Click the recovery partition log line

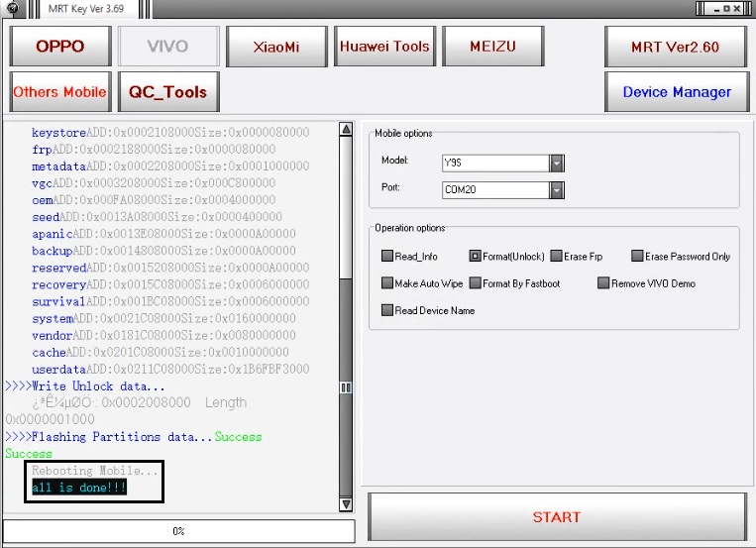(170, 284)
